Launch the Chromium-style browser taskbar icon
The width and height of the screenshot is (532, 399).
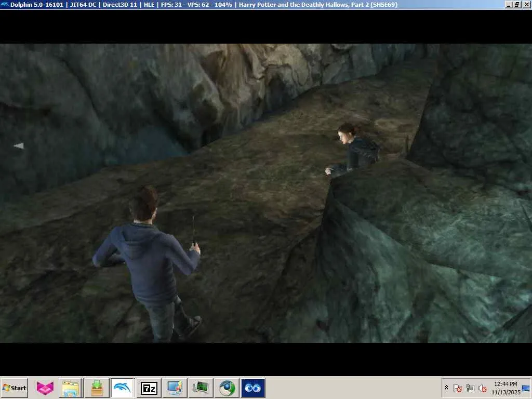click(x=227, y=388)
